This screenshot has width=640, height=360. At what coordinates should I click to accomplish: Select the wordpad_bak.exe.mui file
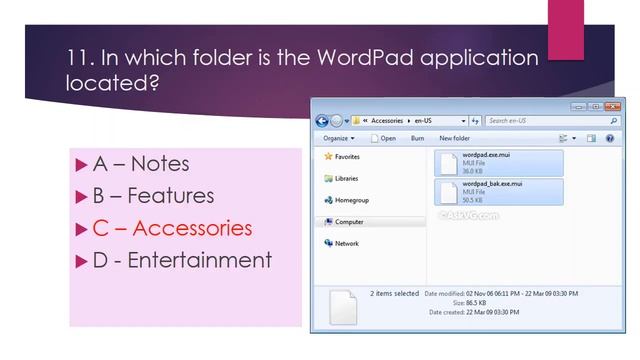click(x=499, y=192)
